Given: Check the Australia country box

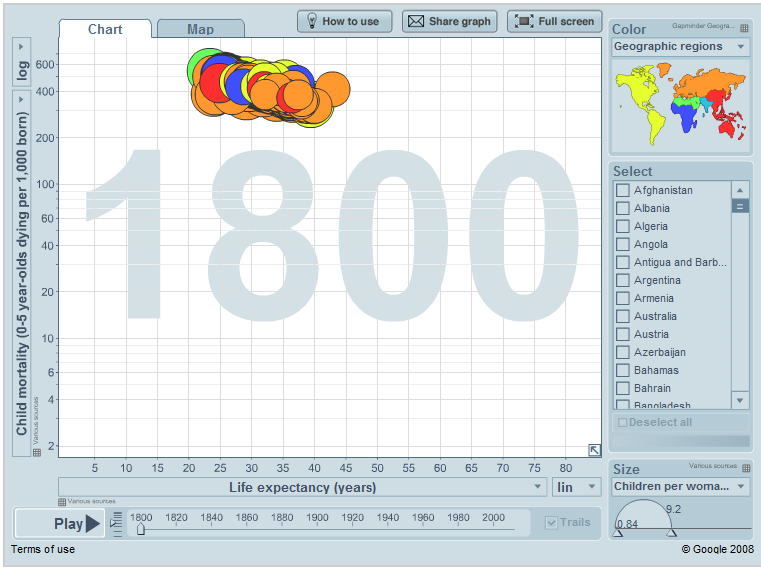Looking at the screenshot, I should (622, 316).
